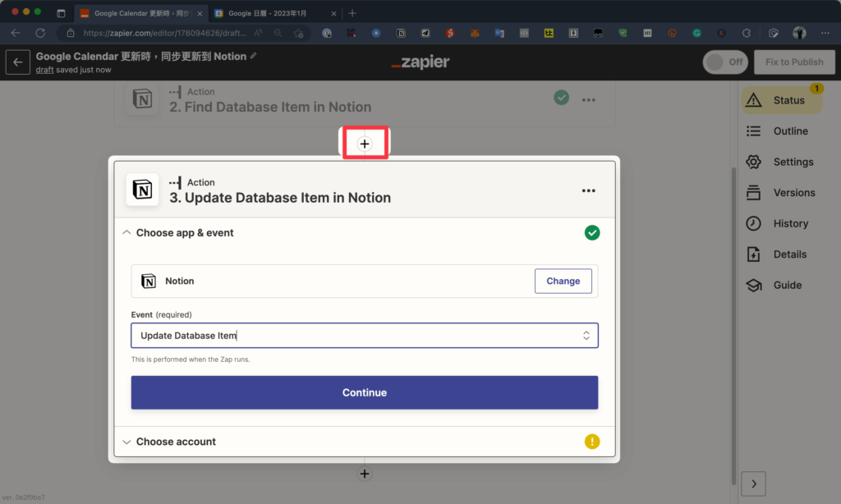Open the Zap Settings panel
The image size is (841, 504).
pos(780,162)
